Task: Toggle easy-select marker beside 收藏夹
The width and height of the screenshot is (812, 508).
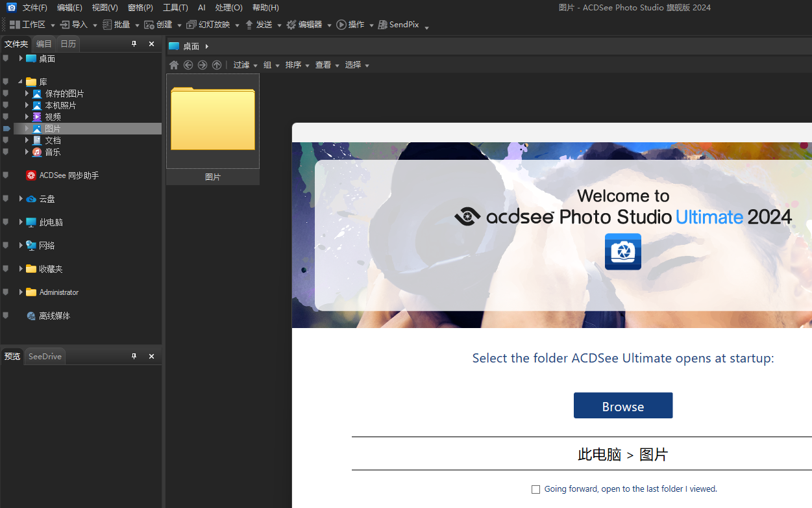Action: pyautogui.click(x=6, y=269)
